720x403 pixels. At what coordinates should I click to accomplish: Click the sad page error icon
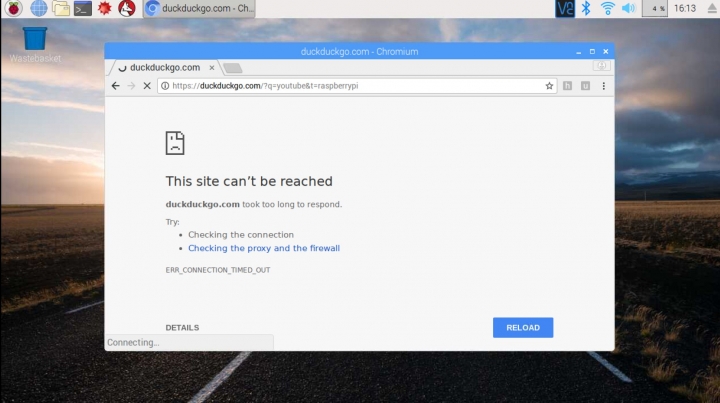(175, 143)
